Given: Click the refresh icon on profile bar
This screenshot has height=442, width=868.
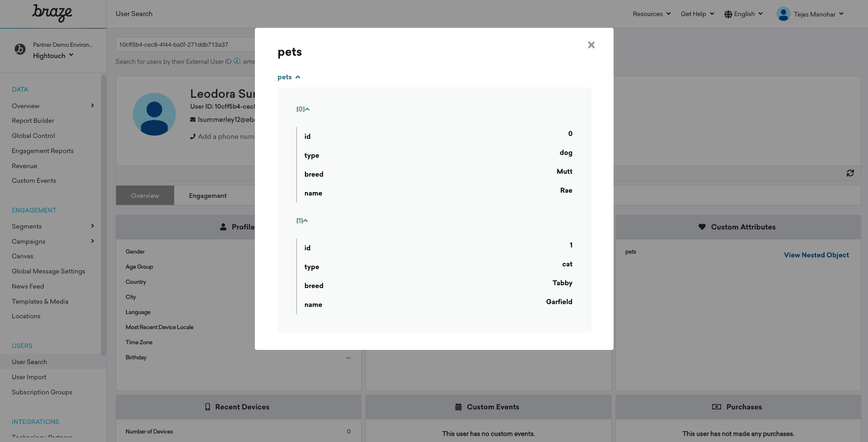Looking at the screenshot, I should (850, 173).
